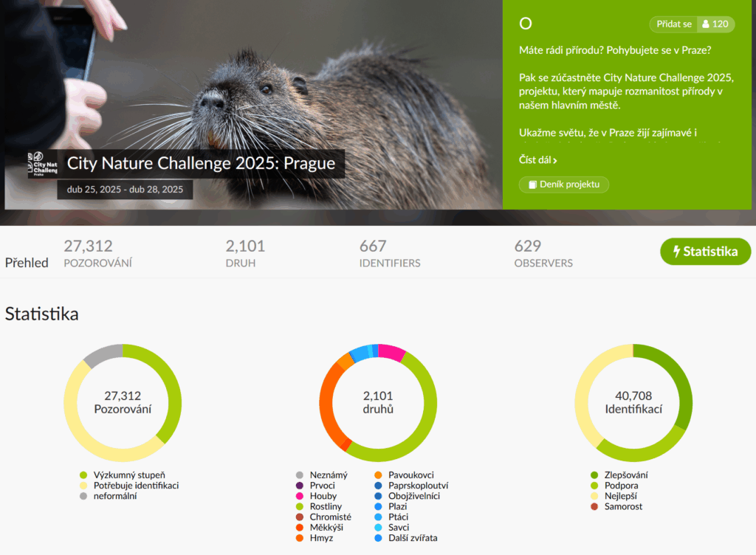756x555 pixels.
Task: Click the 'Máte rádi přírodu?' description line
Action: [615, 50]
